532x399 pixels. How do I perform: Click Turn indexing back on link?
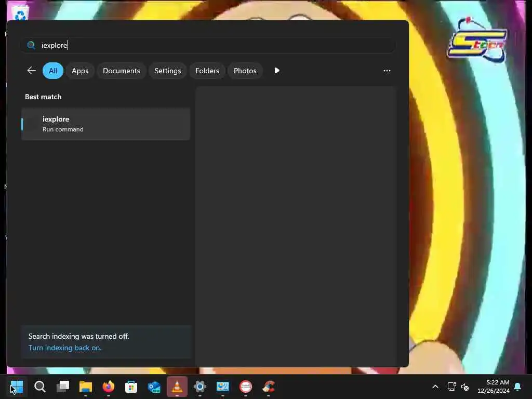pyautogui.click(x=65, y=348)
